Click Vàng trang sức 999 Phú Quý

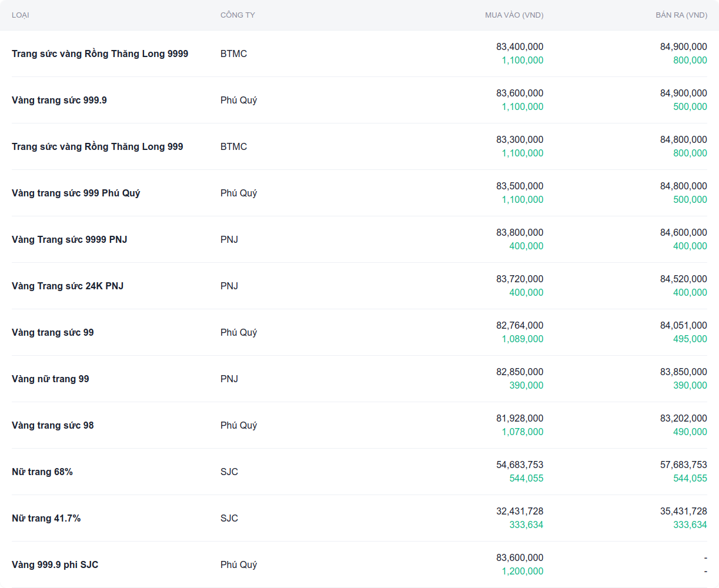[76, 193]
